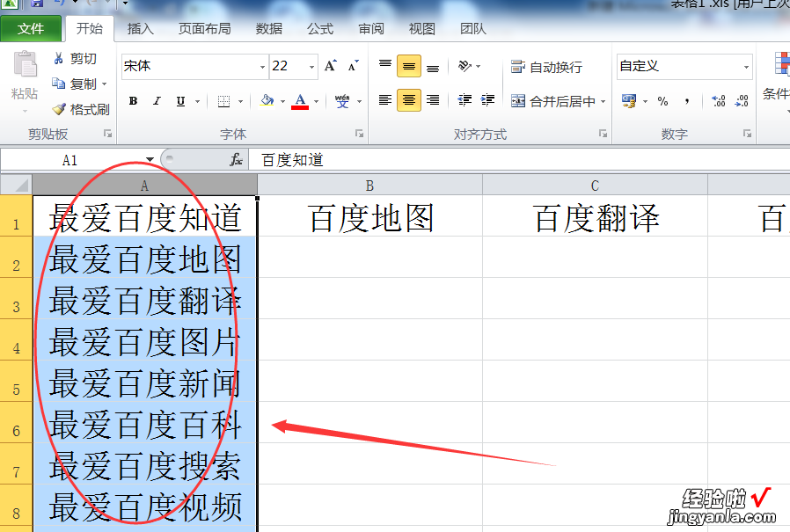
Task: Open Alignment group dialog launcher
Action: (603, 134)
